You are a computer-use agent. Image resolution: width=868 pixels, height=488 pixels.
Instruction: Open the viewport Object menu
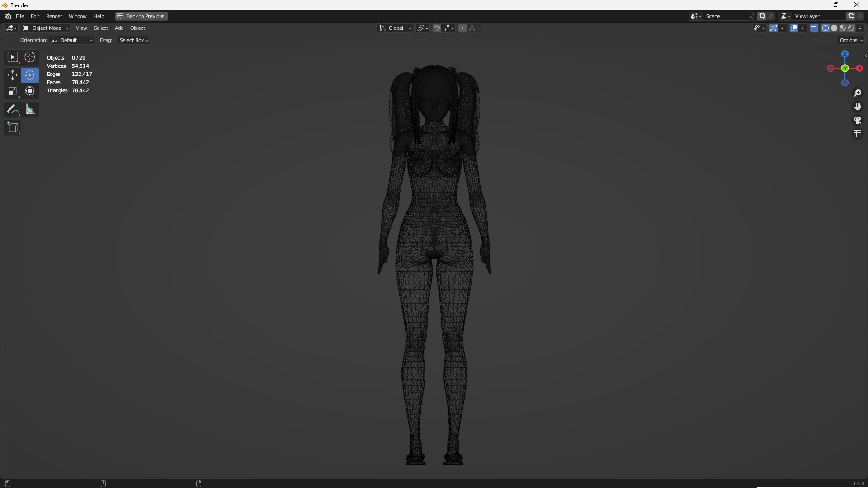point(137,28)
